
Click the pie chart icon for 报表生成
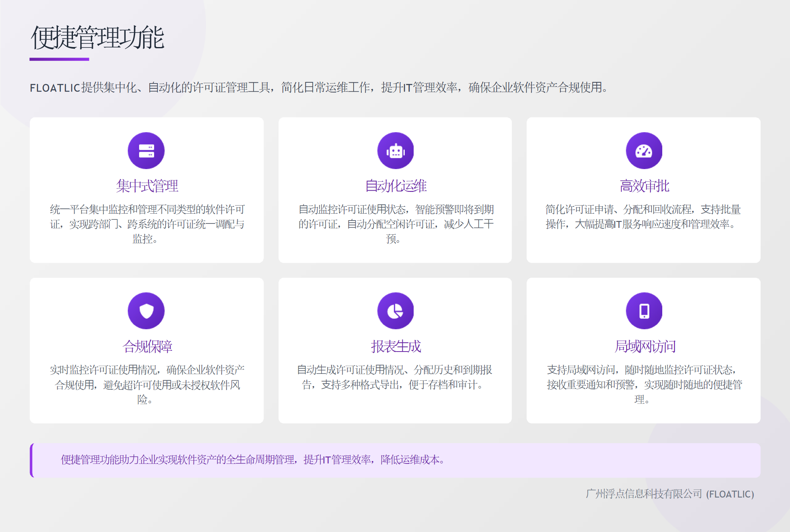[x=395, y=311]
